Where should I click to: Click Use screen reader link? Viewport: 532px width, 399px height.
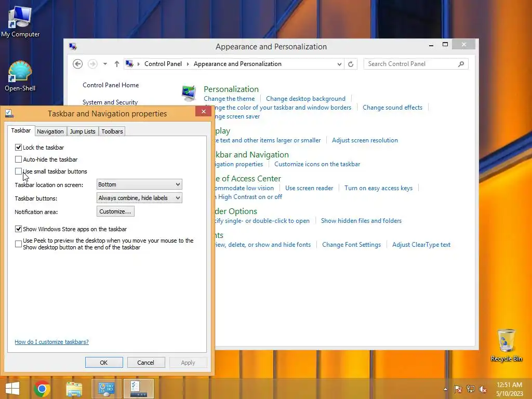pyautogui.click(x=309, y=188)
